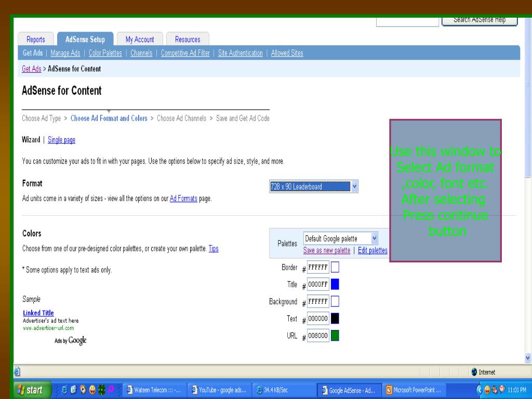Open the 728 x 90 Leaderboard format dropdown
Viewport: 532px width, 399px height.
pyautogui.click(x=313, y=187)
